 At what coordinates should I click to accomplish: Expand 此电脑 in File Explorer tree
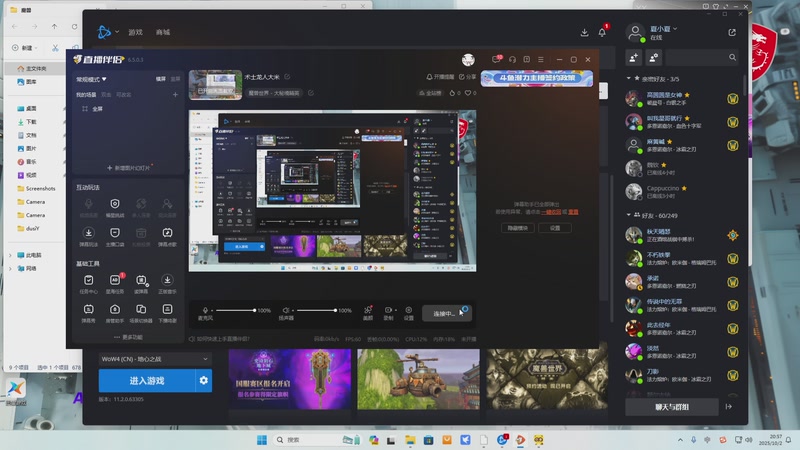[x=10, y=255]
